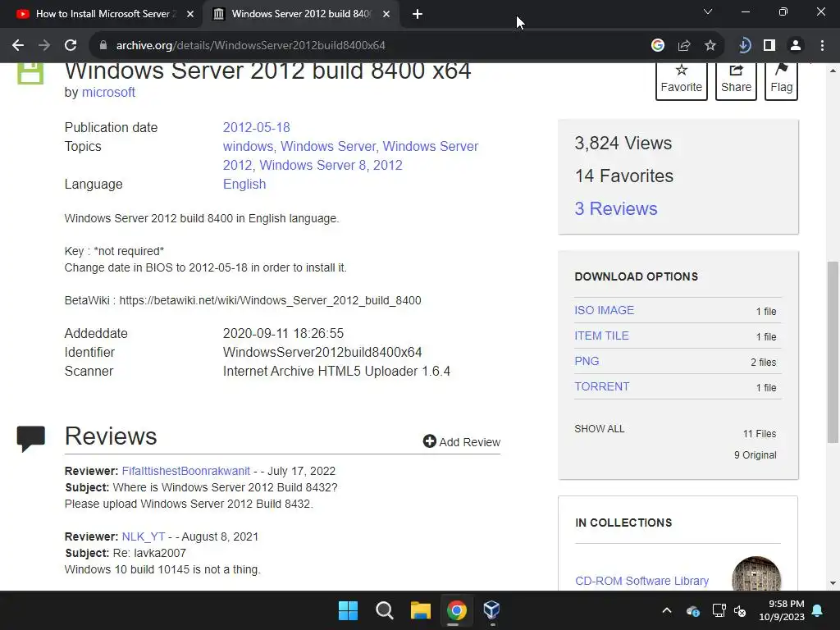Viewport: 840px width, 630px height.
Task: Open the tab search chevron
Action: [708, 11]
